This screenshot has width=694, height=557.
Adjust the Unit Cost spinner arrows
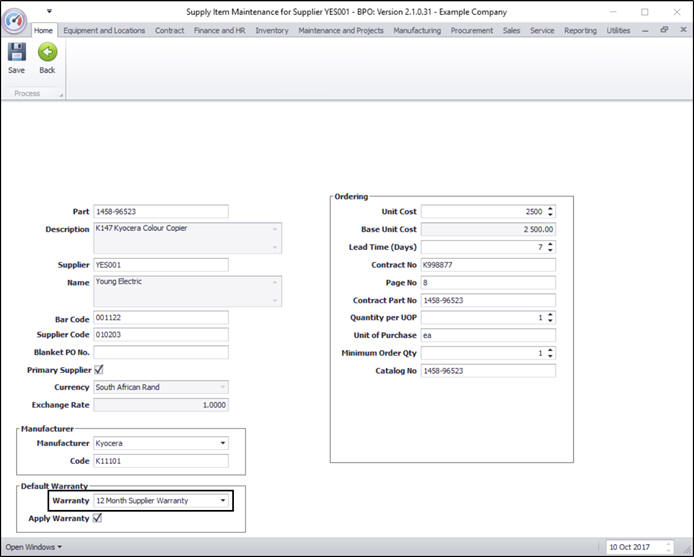click(550, 212)
